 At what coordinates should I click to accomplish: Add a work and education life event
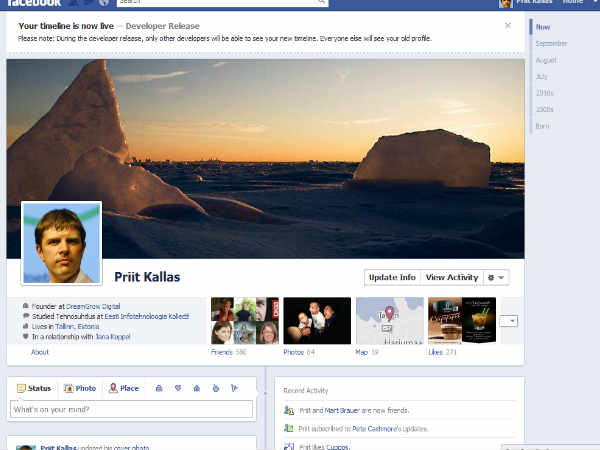coord(159,388)
